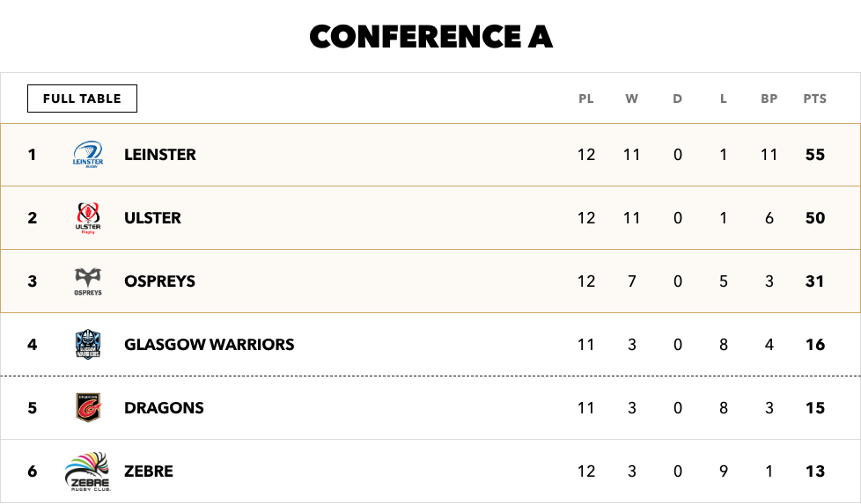Select the DRAGONS team name

coord(164,408)
